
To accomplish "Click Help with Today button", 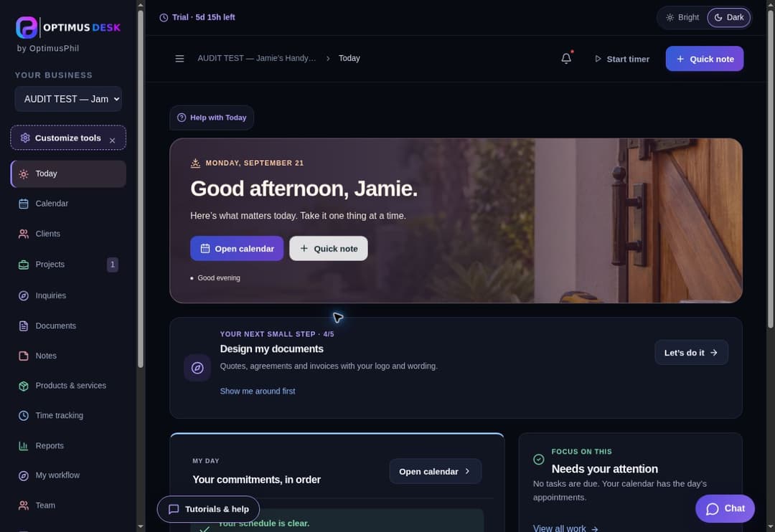I will pos(212,118).
